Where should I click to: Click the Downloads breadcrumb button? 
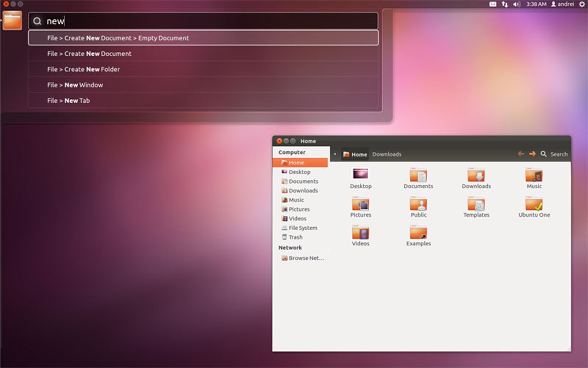click(387, 154)
